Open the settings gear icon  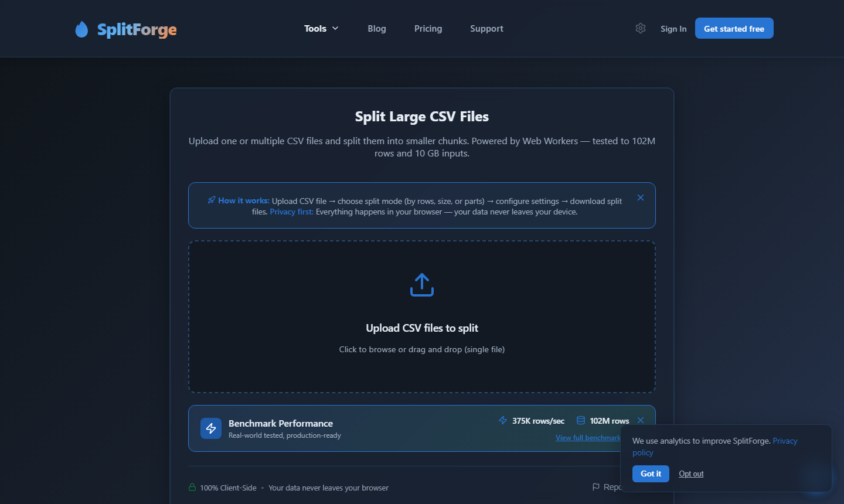tap(641, 28)
